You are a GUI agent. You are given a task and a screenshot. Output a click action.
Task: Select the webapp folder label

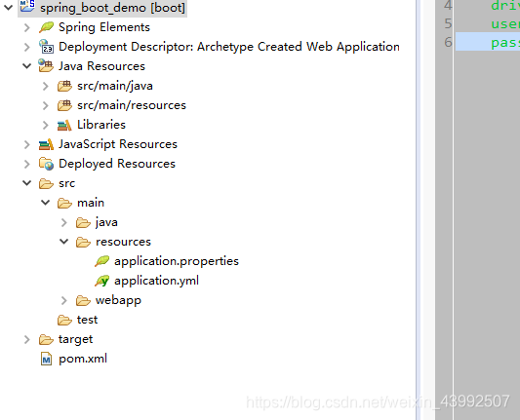[x=118, y=300]
